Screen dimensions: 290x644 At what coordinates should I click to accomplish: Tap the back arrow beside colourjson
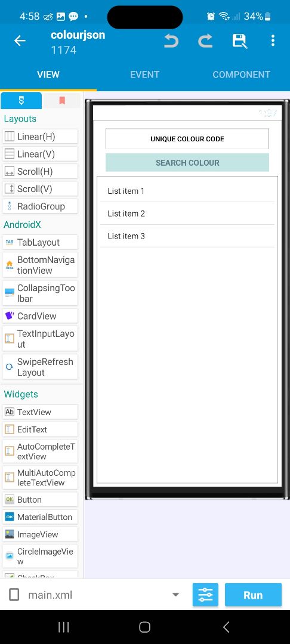point(20,41)
